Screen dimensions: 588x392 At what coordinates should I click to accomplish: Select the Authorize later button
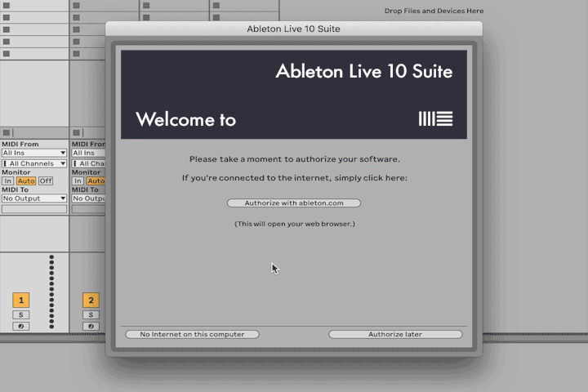(x=395, y=334)
